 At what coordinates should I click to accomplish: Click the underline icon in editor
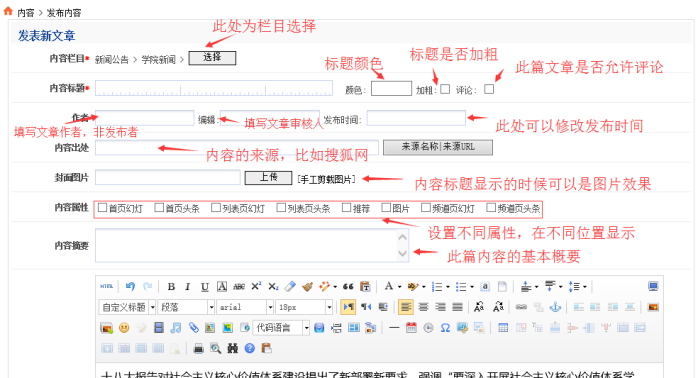204,287
